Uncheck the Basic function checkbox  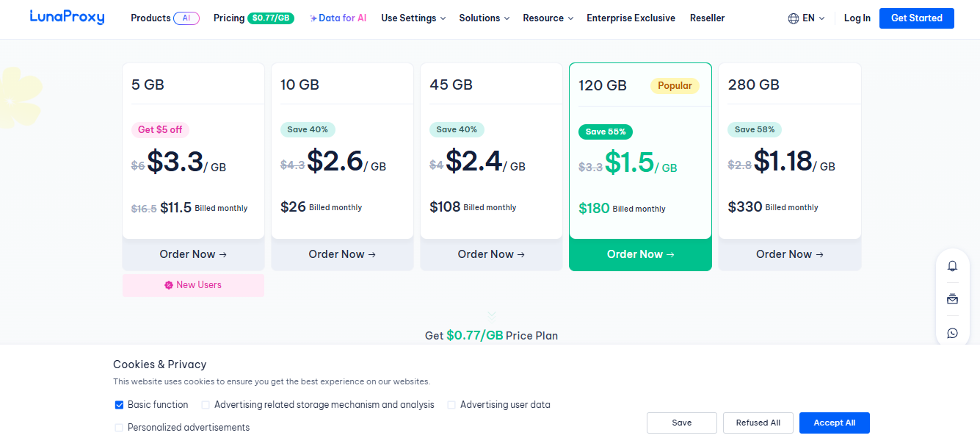[119, 405]
